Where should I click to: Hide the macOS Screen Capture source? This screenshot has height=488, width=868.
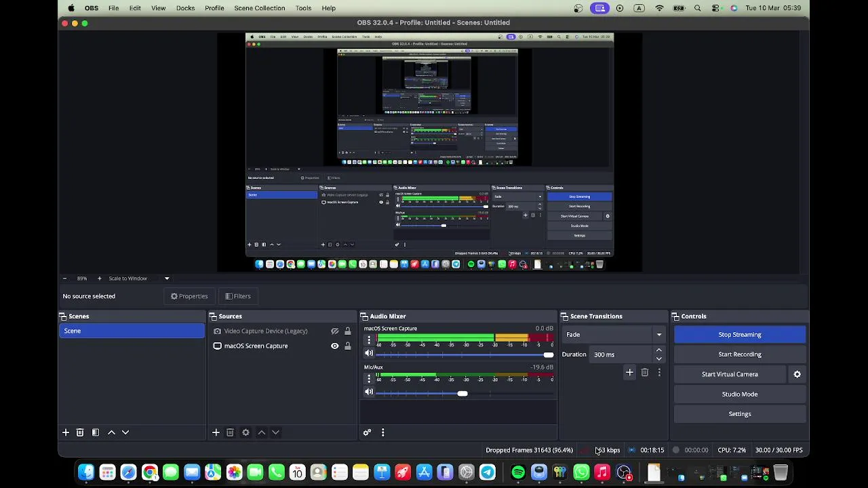tap(334, 346)
